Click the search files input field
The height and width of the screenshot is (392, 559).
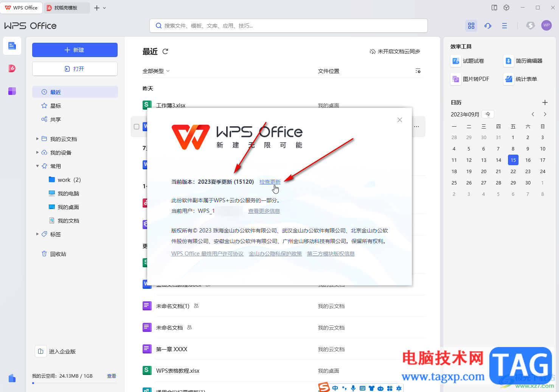click(x=289, y=26)
